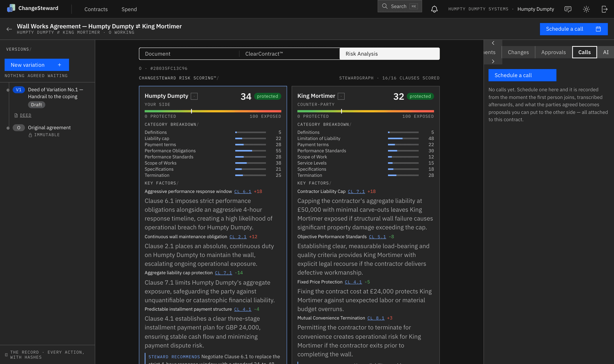
Task: Open the notifications bell
Action: 434,9
